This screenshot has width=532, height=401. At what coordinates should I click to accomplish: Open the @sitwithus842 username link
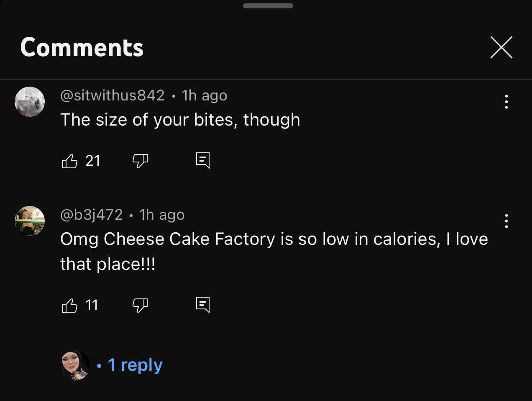pyautogui.click(x=113, y=95)
